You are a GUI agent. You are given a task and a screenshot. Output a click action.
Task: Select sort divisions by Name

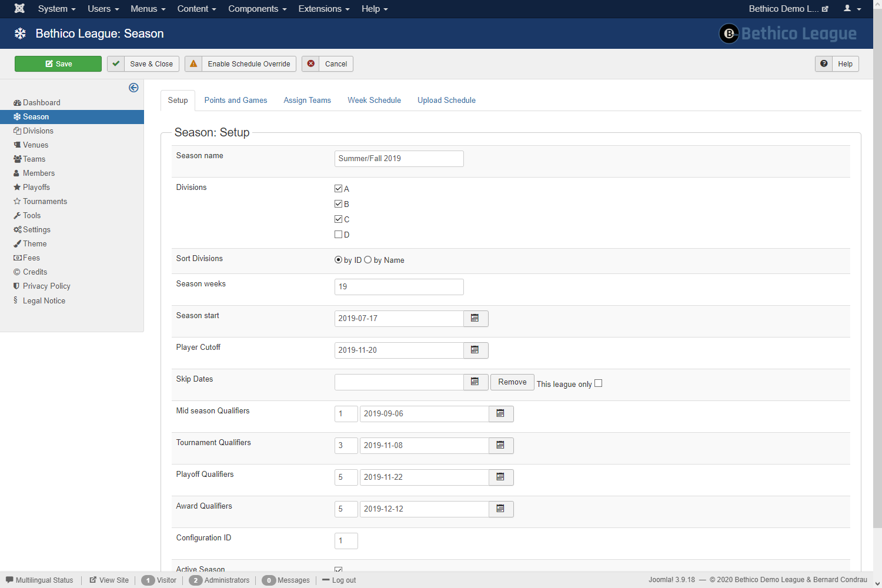pyautogui.click(x=368, y=260)
